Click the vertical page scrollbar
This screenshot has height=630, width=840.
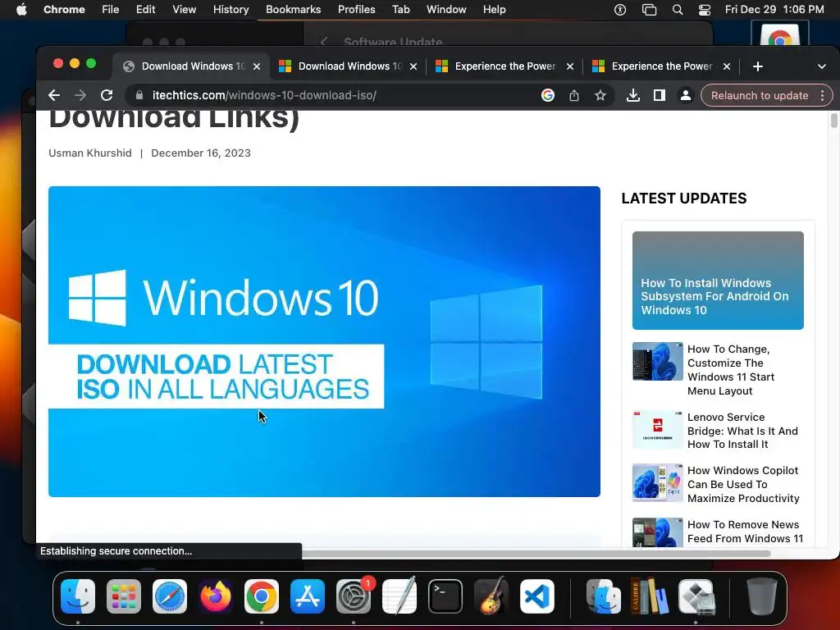pos(833,120)
